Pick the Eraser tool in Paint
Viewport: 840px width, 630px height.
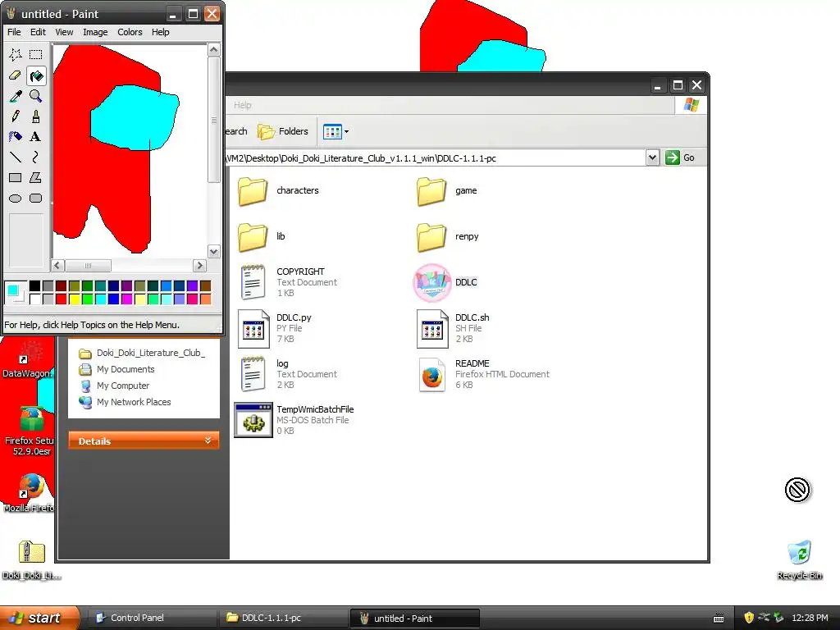(x=16, y=75)
